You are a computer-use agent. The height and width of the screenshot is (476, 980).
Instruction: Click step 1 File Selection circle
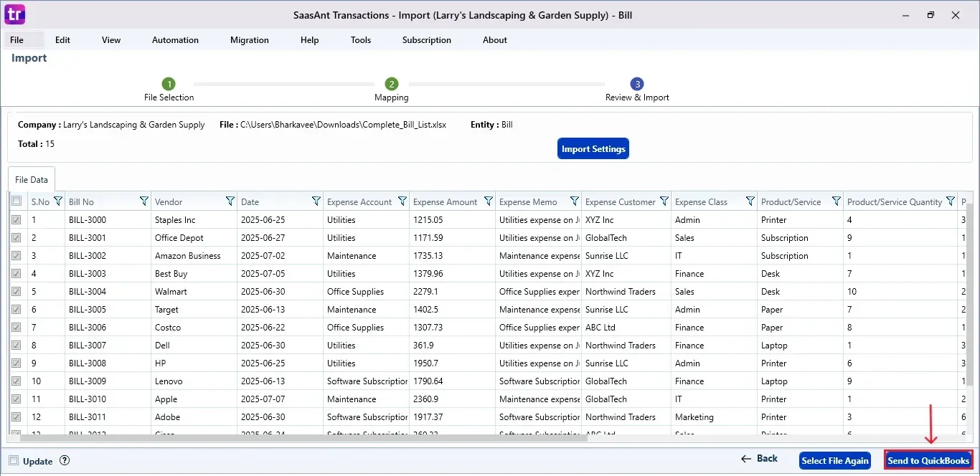[169, 84]
